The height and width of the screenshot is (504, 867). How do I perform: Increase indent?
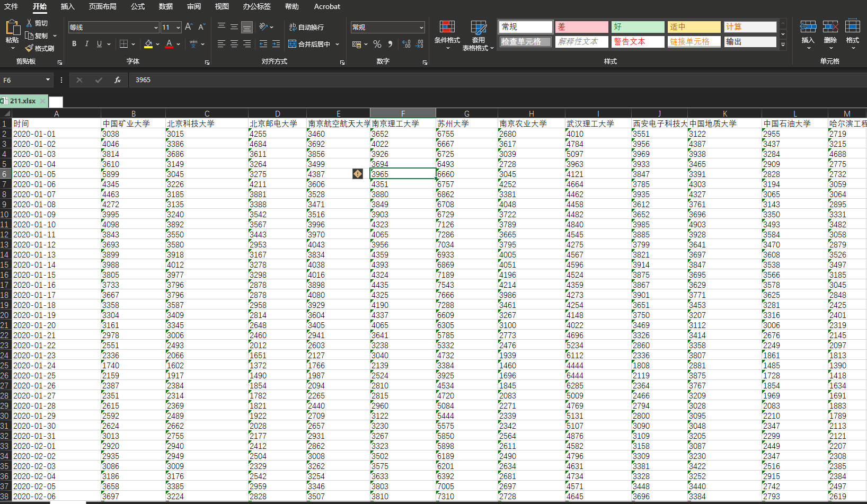pyautogui.click(x=276, y=44)
